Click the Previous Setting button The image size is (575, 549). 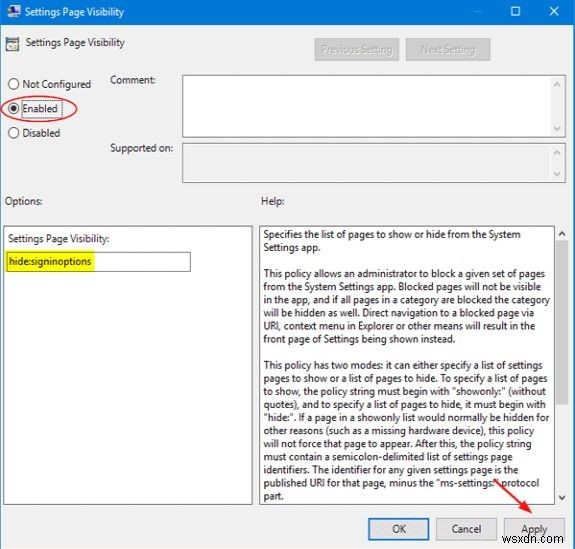click(356, 49)
